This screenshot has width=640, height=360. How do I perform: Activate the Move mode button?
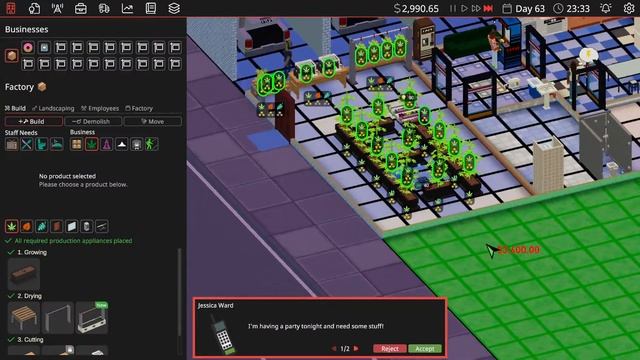(x=153, y=121)
